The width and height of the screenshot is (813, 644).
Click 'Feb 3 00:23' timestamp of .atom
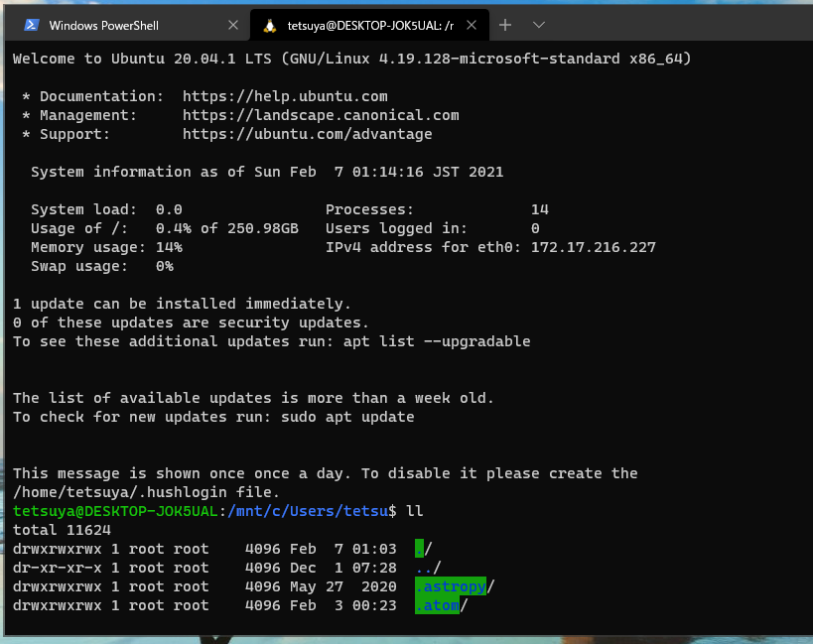click(x=343, y=605)
